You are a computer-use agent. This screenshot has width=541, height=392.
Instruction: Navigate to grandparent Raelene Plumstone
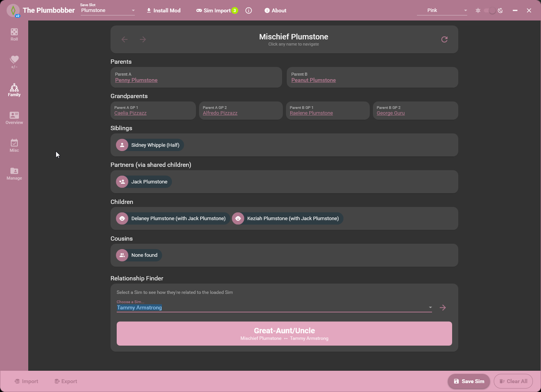pyautogui.click(x=311, y=113)
